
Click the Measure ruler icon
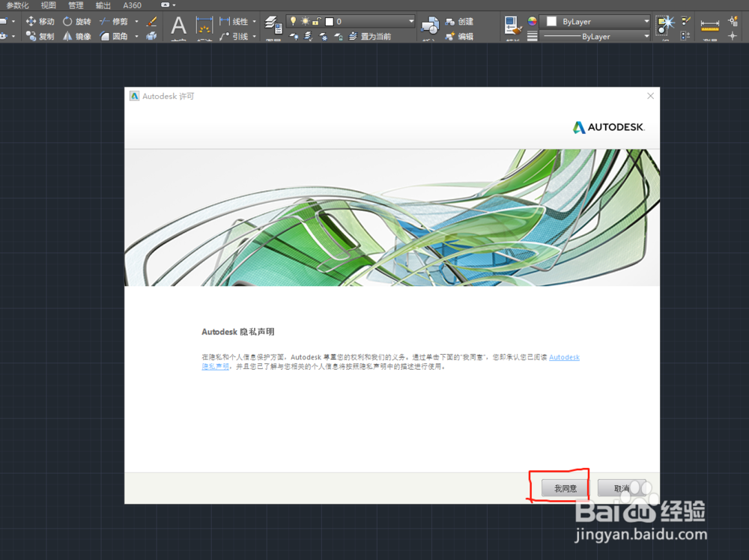710,25
